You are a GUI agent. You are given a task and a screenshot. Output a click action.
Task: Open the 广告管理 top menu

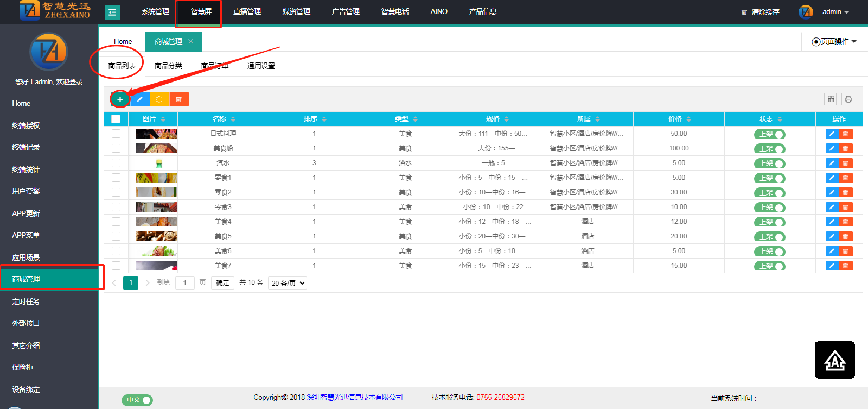(346, 12)
